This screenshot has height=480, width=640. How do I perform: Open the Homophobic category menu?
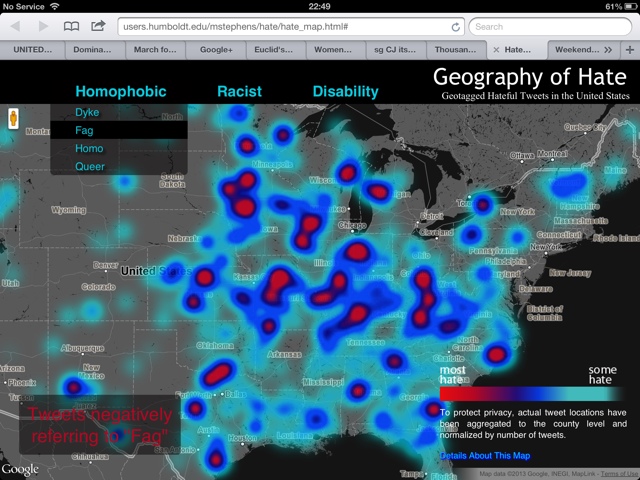tap(121, 91)
